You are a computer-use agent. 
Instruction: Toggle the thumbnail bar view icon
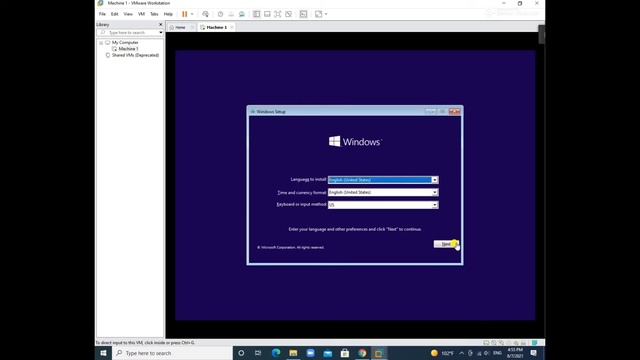tap(267, 14)
